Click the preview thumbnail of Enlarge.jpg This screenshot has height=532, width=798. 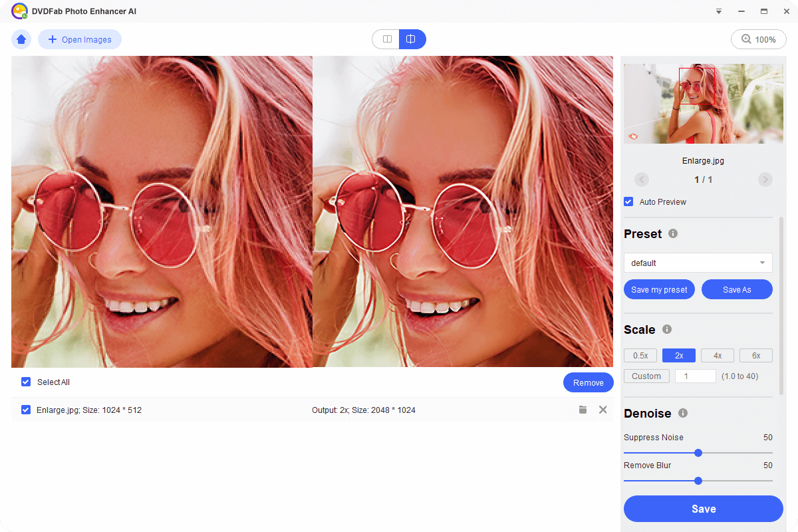[704, 104]
